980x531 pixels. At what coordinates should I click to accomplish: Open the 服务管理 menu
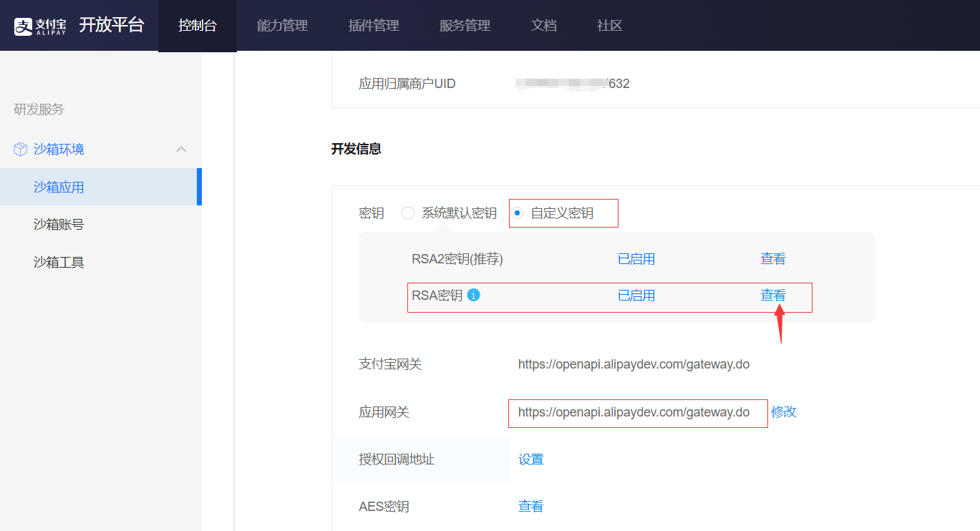coord(465,26)
